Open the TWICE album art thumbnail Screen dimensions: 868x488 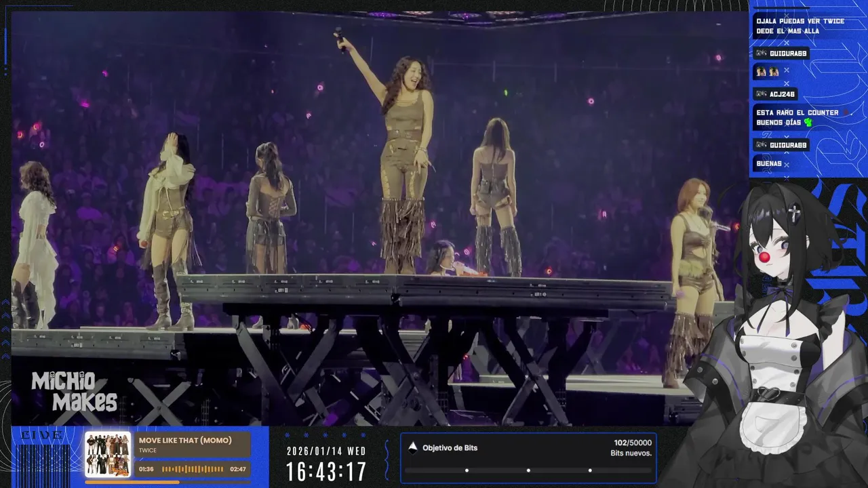[108, 454]
